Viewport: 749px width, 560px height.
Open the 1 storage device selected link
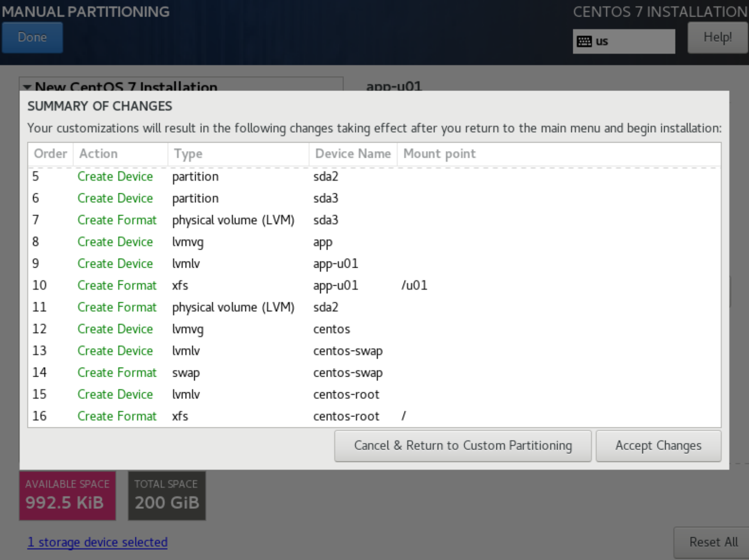pos(97,542)
